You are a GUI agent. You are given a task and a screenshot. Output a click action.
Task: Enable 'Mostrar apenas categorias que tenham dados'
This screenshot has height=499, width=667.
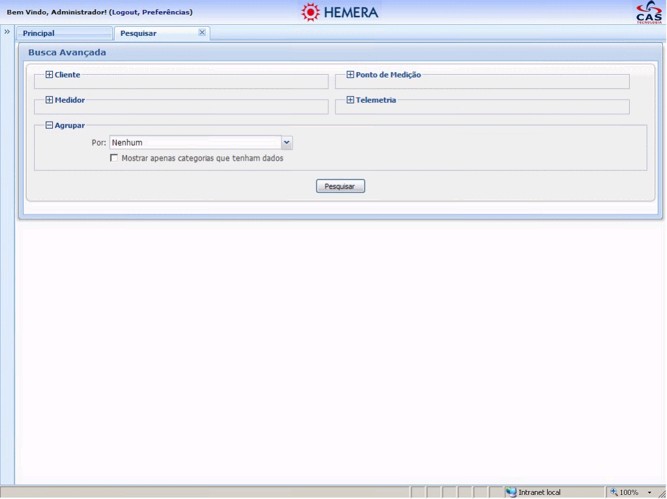(x=114, y=158)
